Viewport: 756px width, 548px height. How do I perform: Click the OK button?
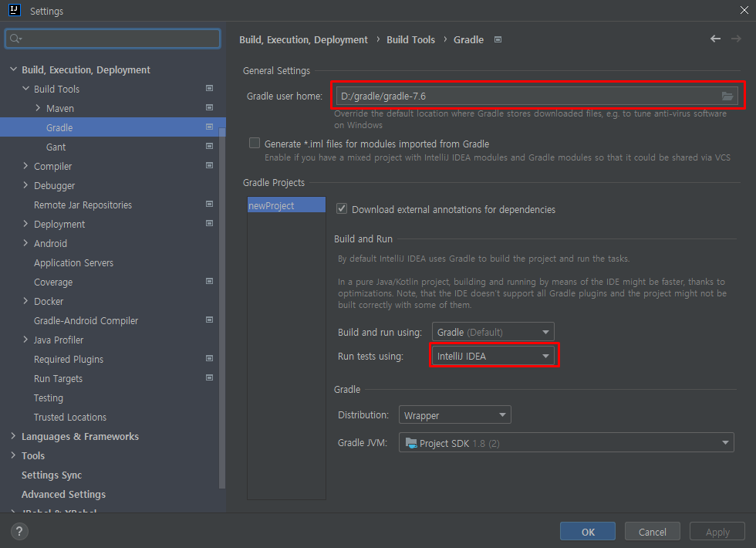point(588,532)
